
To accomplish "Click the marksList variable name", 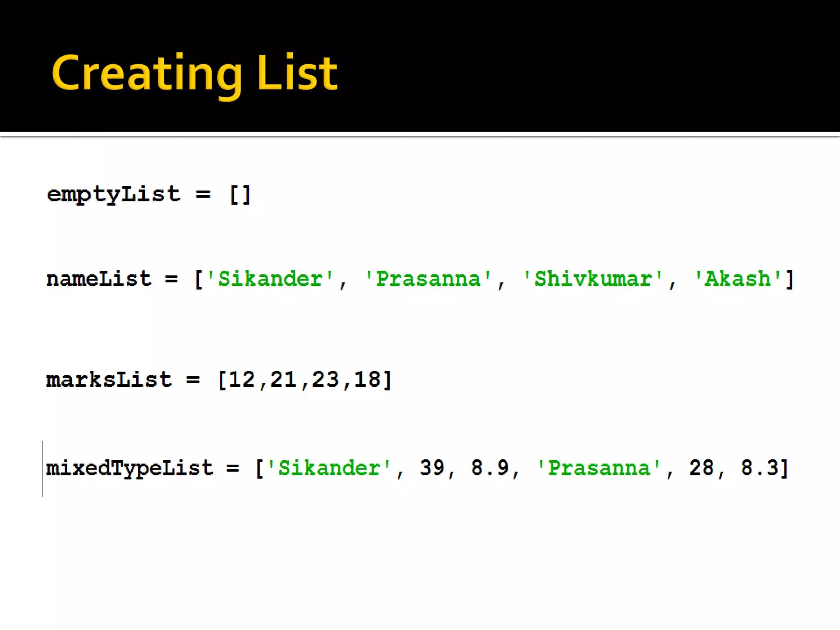I will [x=109, y=379].
